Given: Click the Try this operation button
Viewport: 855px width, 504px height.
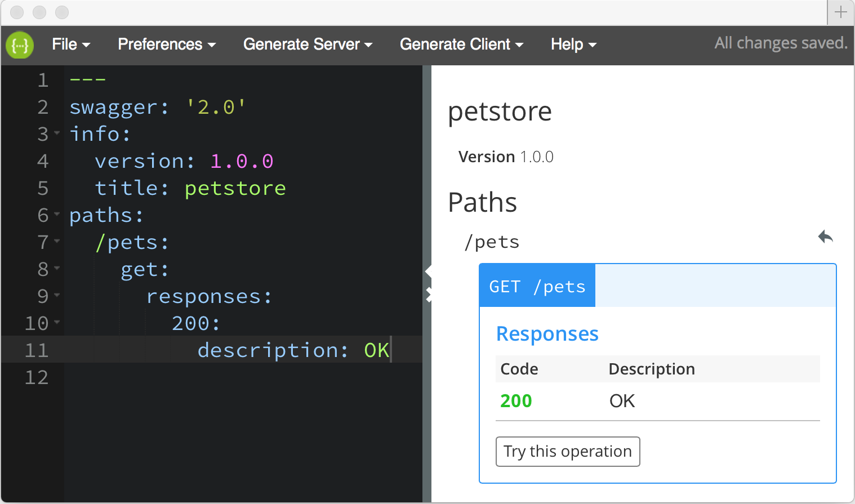Looking at the screenshot, I should pyautogui.click(x=568, y=452).
